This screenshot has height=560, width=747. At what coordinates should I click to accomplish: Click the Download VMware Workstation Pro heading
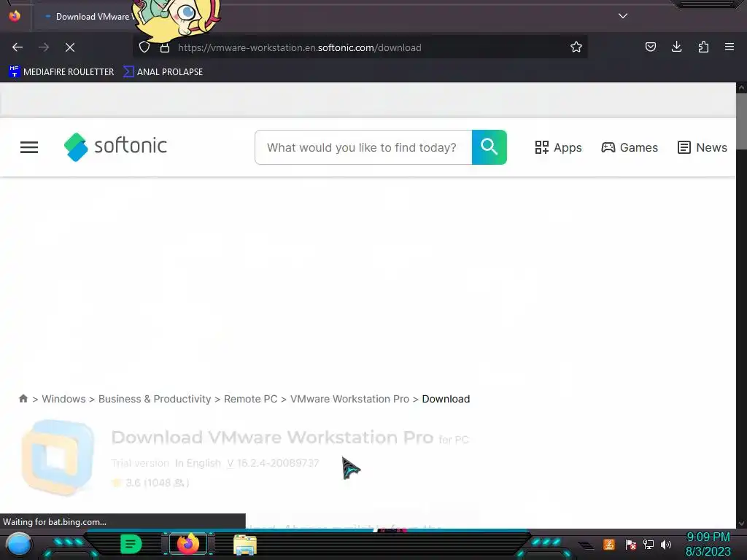(x=272, y=437)
